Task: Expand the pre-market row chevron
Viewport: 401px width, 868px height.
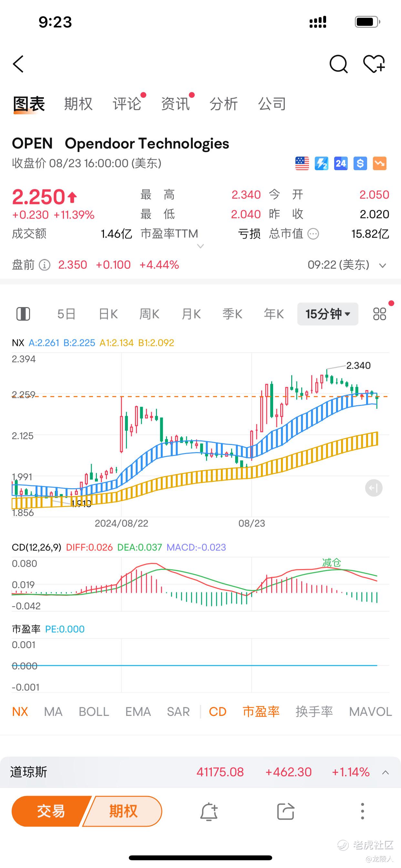Action: (x=383, y=265)
